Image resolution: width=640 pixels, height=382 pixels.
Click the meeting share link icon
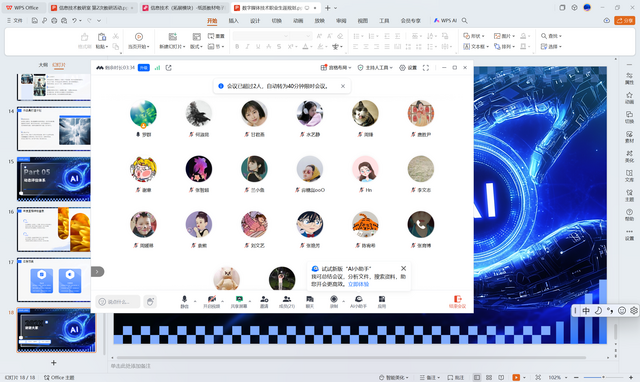pos(169,68)
